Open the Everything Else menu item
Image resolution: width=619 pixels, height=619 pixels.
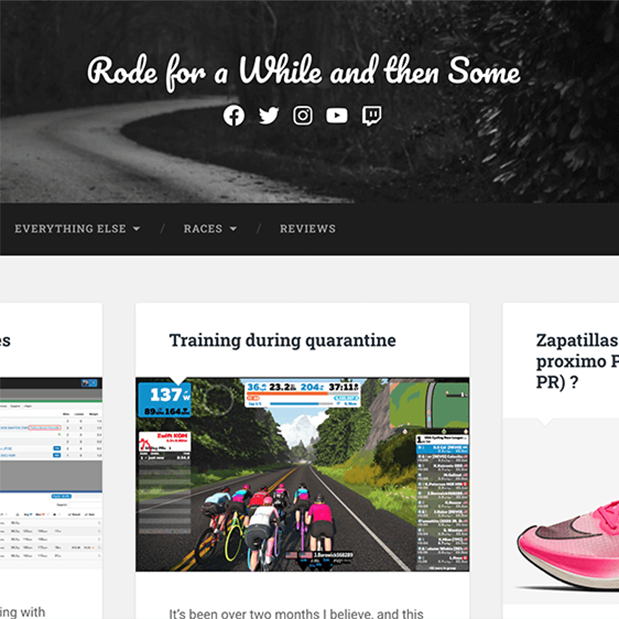click(70, 229)
